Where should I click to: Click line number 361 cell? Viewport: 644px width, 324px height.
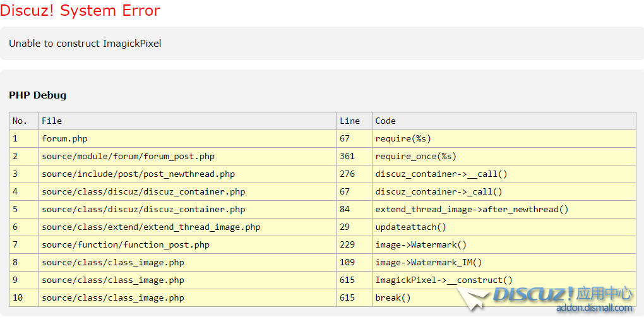tap(354, 157)
